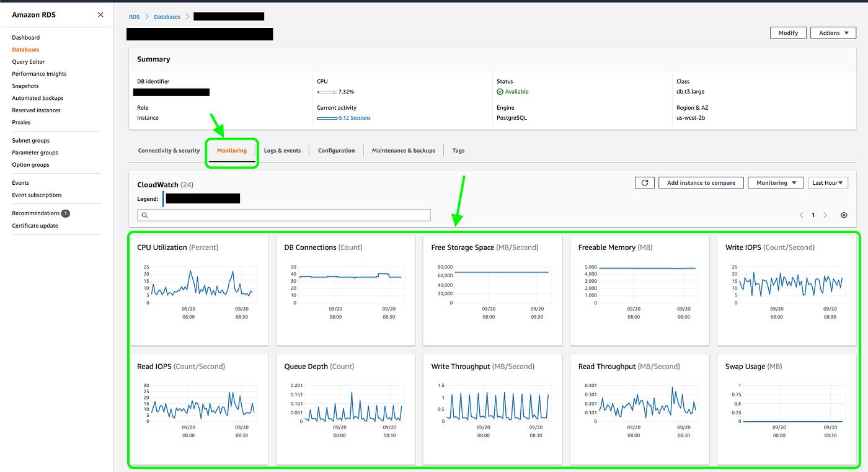Image resolution: width=868 pixels, height=472 pixels.
Task: Change time range via Last Hour dropdown
Action: tap(828, 182)
